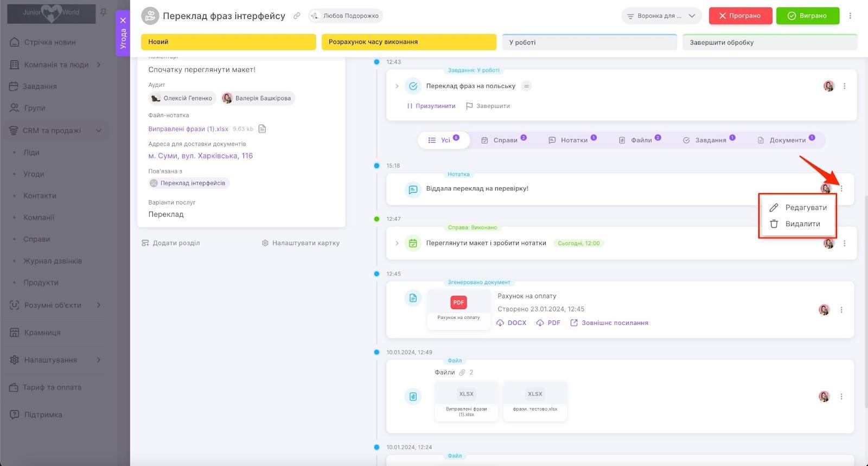The width and height of the screenshot is (868, 466).
Task: Open three-dot menu of the Переклад фраз на польську task
Action: point(844,86)
